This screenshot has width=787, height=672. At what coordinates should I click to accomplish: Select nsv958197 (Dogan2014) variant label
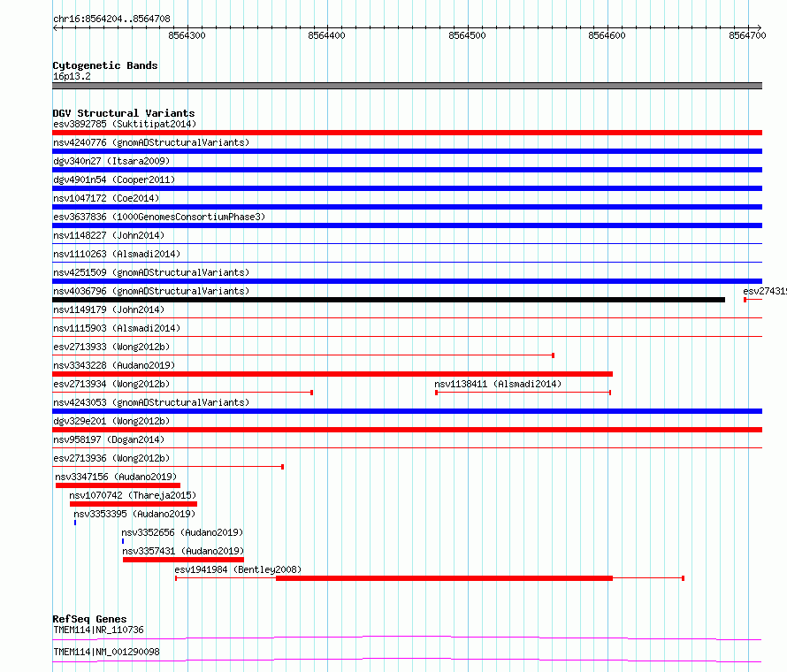[x=109, y=439]
